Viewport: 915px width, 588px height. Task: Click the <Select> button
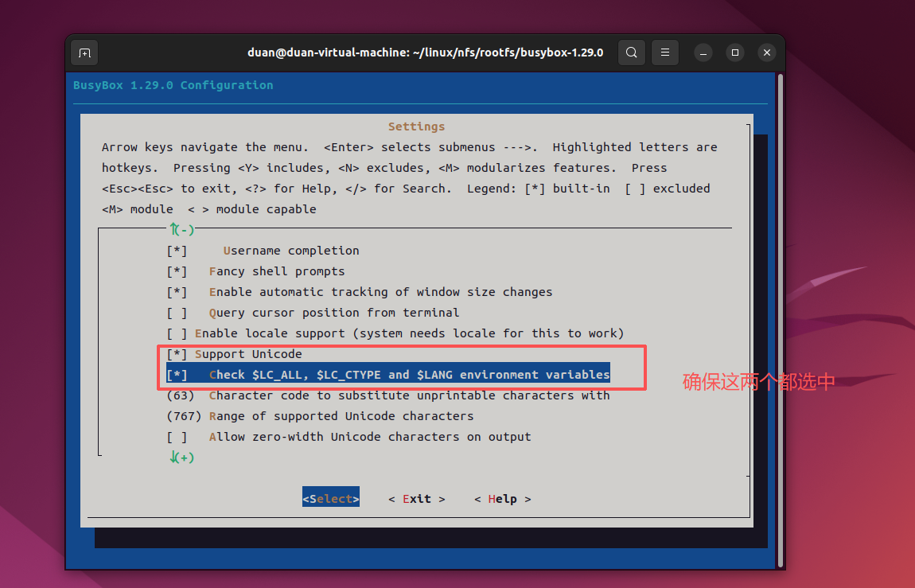coord(331,499)
